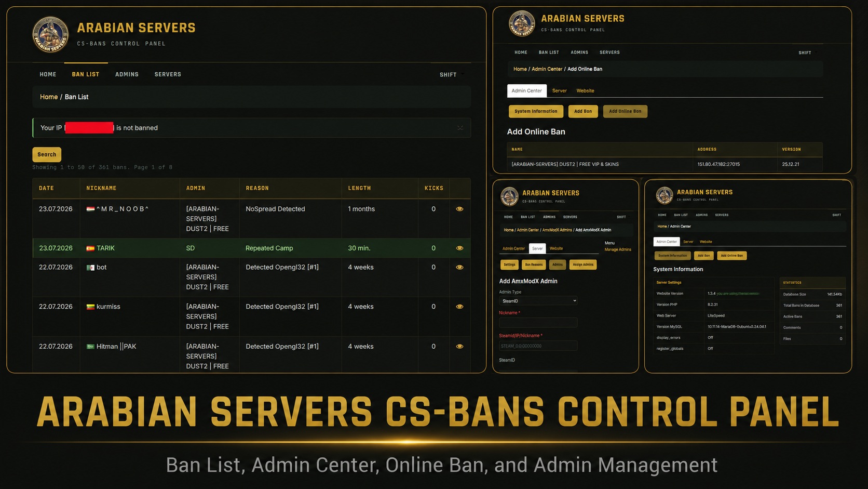
Task: Follow Admin Center breadcrumb in Add Online Ban panel
Action: coord(547,69)
